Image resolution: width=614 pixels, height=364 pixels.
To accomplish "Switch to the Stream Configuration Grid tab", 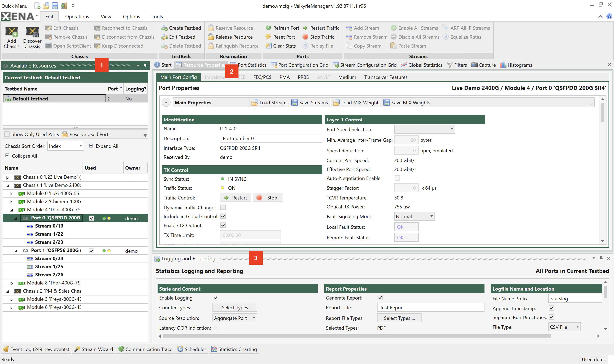I will (x=364, y=65).
